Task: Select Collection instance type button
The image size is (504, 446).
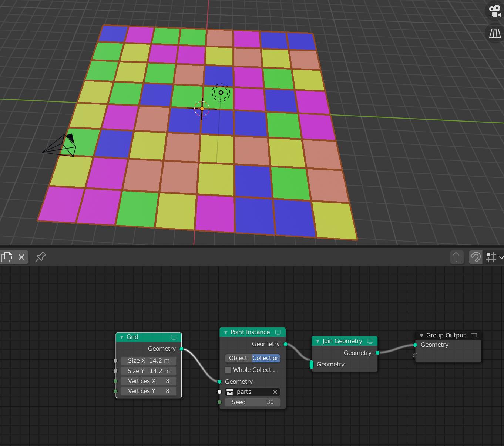Action: (266, 358)
